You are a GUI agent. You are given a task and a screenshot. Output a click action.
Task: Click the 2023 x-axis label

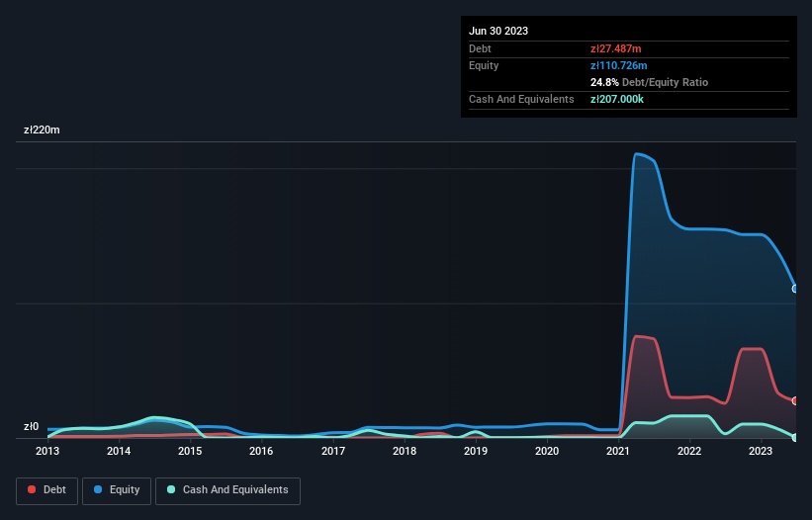(761, 451)
